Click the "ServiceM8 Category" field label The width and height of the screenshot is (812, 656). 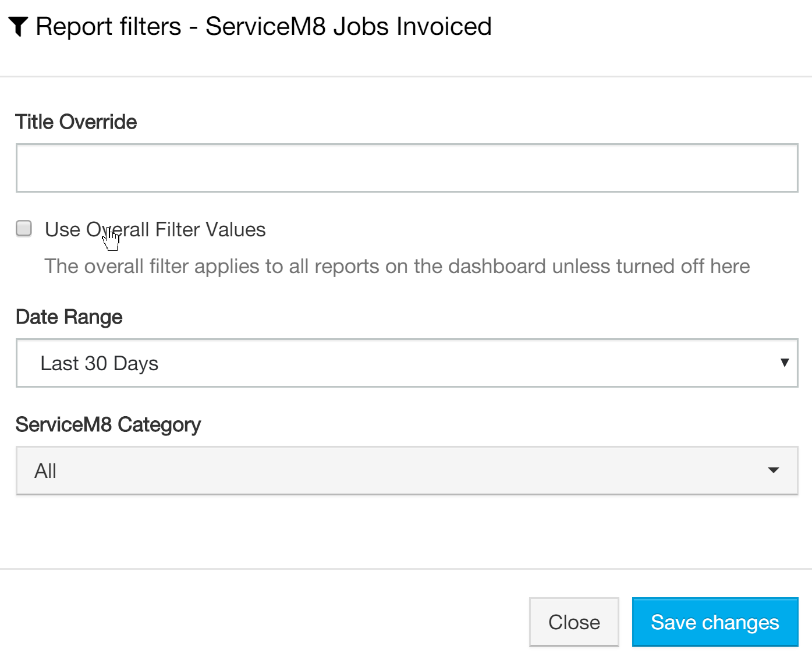[108, 425]
